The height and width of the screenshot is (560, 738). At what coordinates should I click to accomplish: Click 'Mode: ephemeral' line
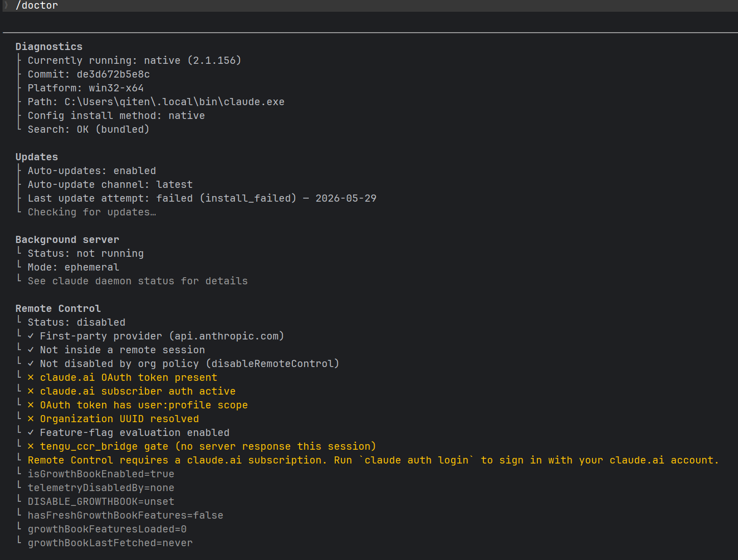coord(73,267)
